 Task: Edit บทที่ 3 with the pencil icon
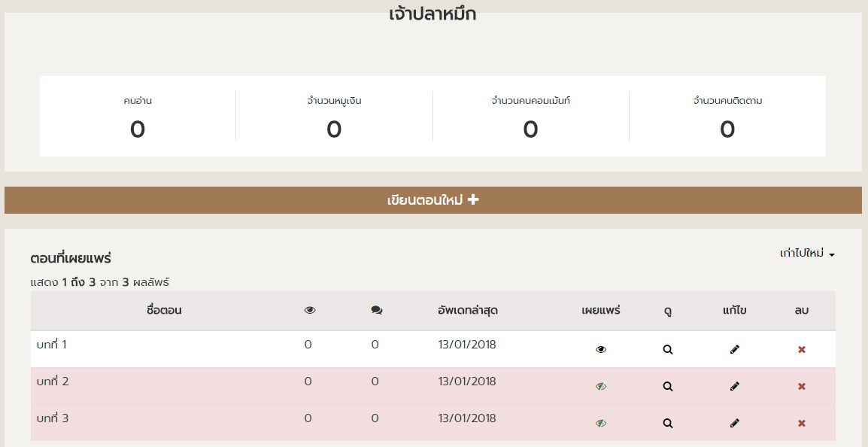click(x=735, y=423)
